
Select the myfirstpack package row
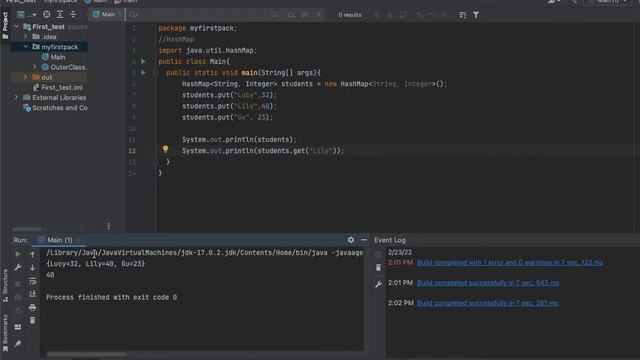[x=49, y=47]
